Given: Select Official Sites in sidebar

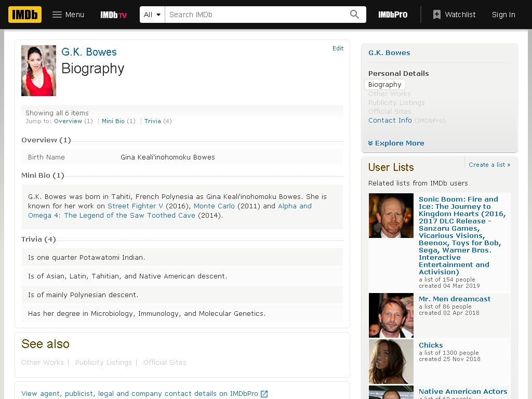Looking at the screenshot, I should [x=390, y=111].
